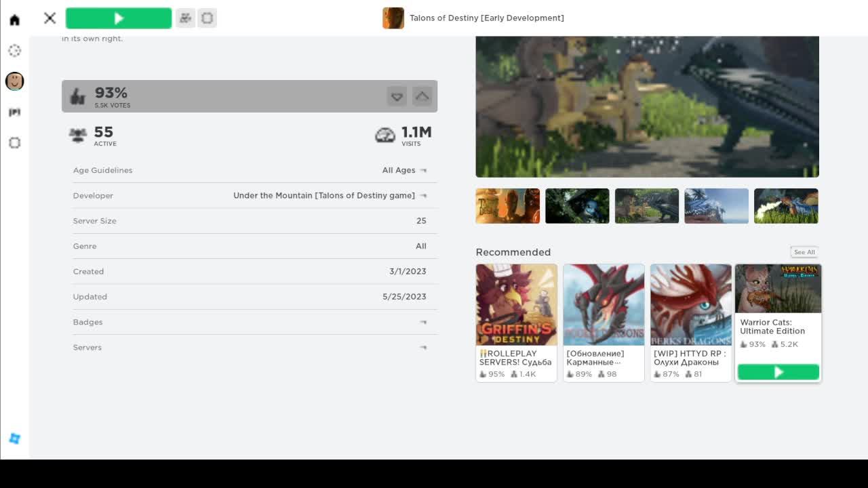Click the invite friends icon next to Play
Viewport: 868px width, 488px height.
click(185, 18)
